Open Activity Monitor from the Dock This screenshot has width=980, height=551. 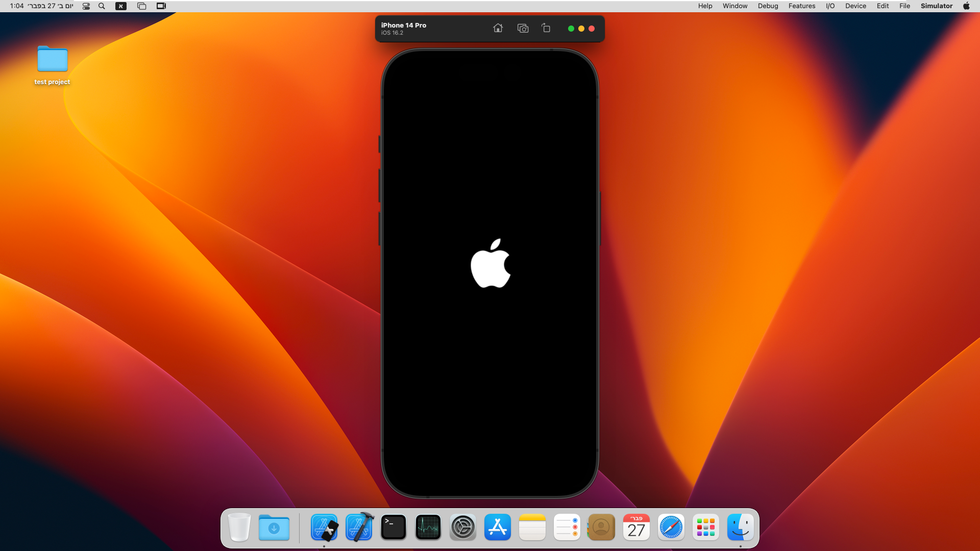click(428, 528)
